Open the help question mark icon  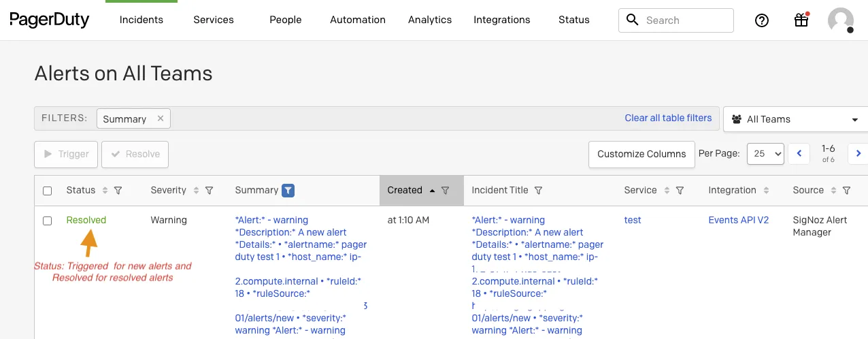[762, 20]
